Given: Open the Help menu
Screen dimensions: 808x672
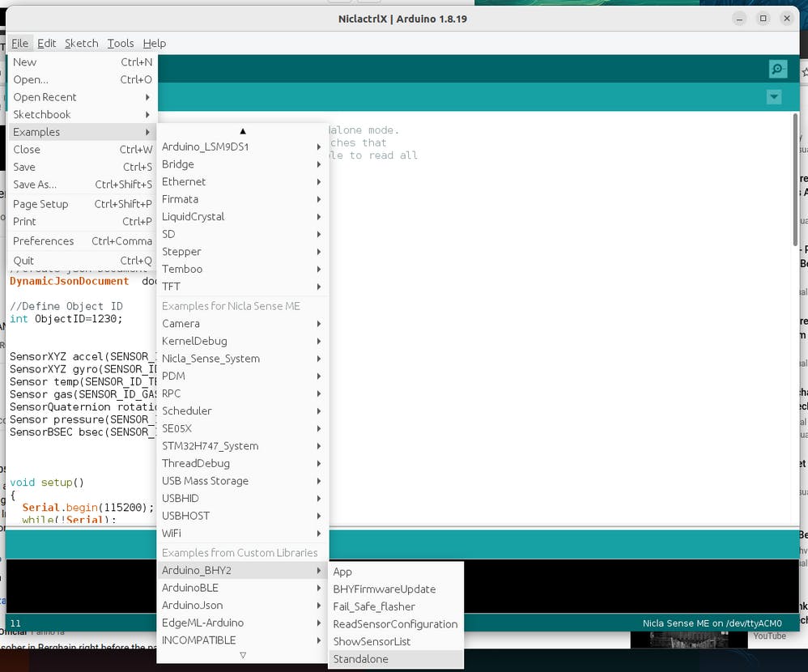Looking at the screenshot, I should [155, 43].
